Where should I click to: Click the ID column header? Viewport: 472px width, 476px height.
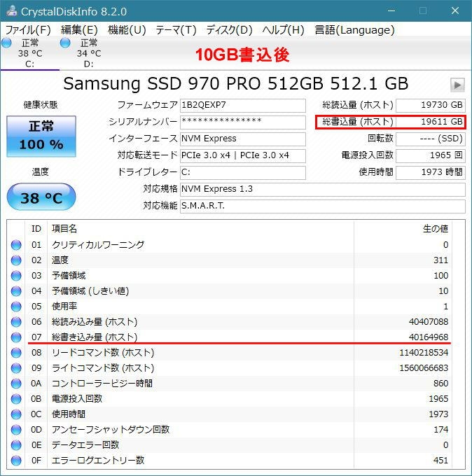(x=36, y=229)
